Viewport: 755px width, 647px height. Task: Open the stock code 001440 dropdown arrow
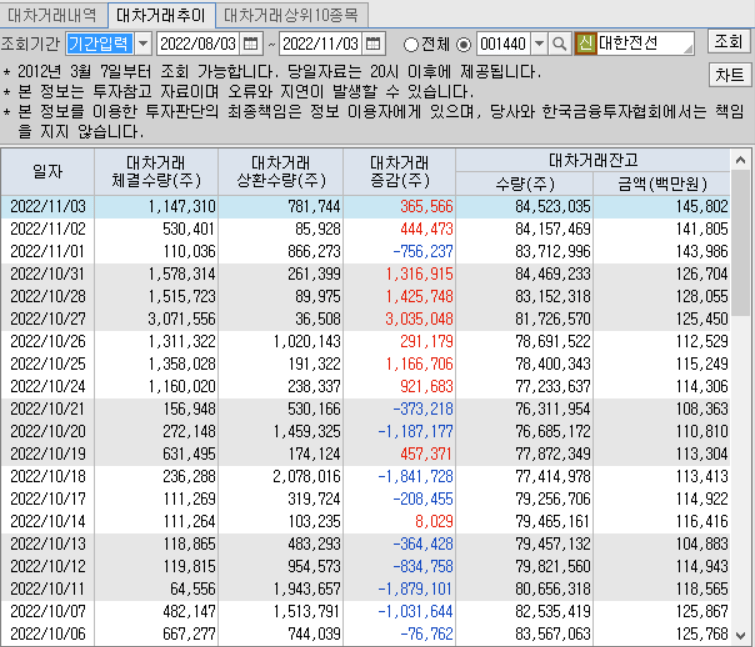tap(539, 44)
